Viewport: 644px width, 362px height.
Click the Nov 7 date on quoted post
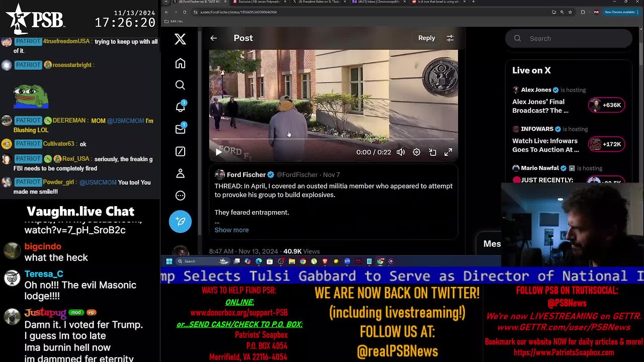pyautogui.click(x=331, y=174)
